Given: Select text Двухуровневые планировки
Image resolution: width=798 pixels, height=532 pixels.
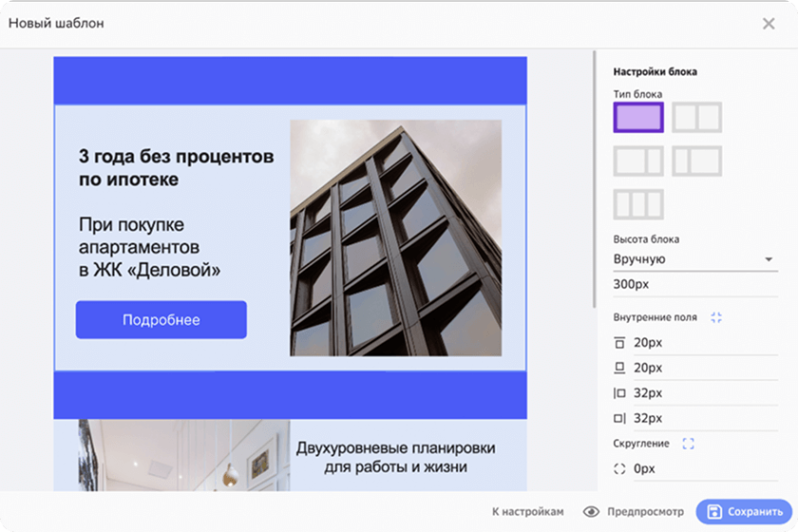Looking at the screenshot, I should click(396, 457).
